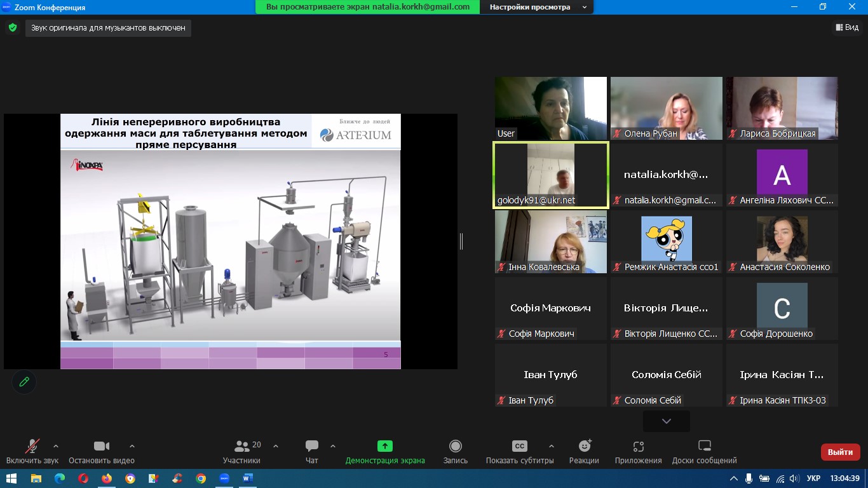
Task: Select Іван Тулуб participant tile
Action: pyautogui.click(x=551, y=375)
